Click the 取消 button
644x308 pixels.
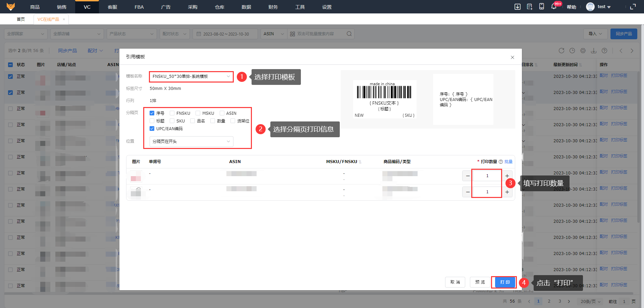455,282
